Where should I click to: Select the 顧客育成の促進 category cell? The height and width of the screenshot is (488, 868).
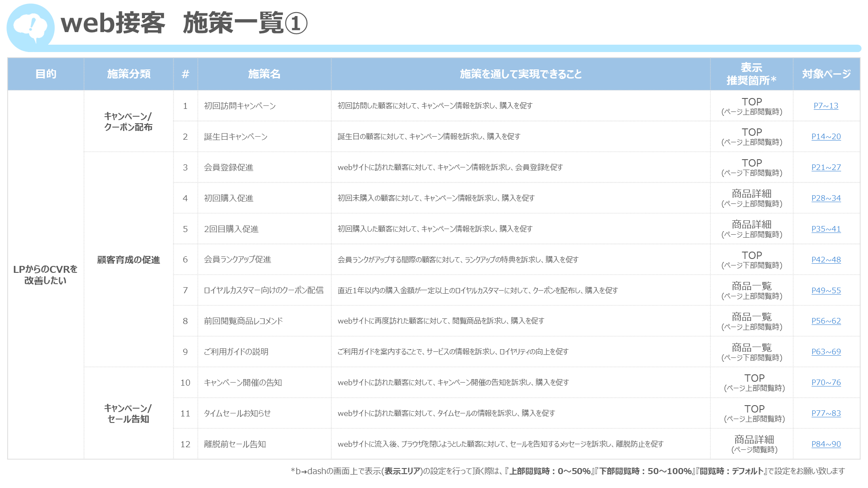[x=128, y=260]
